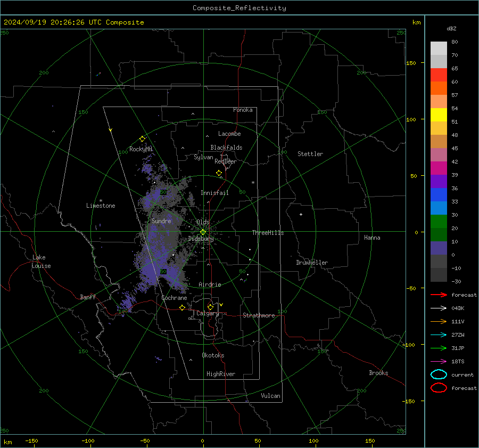Click the Drumheller label
The image size is (479, 448).
tap(312, 263)
